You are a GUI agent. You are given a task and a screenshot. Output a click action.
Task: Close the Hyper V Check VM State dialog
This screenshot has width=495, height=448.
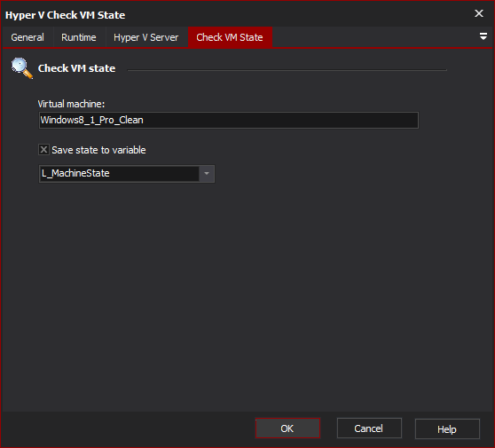tap(478, 13)
